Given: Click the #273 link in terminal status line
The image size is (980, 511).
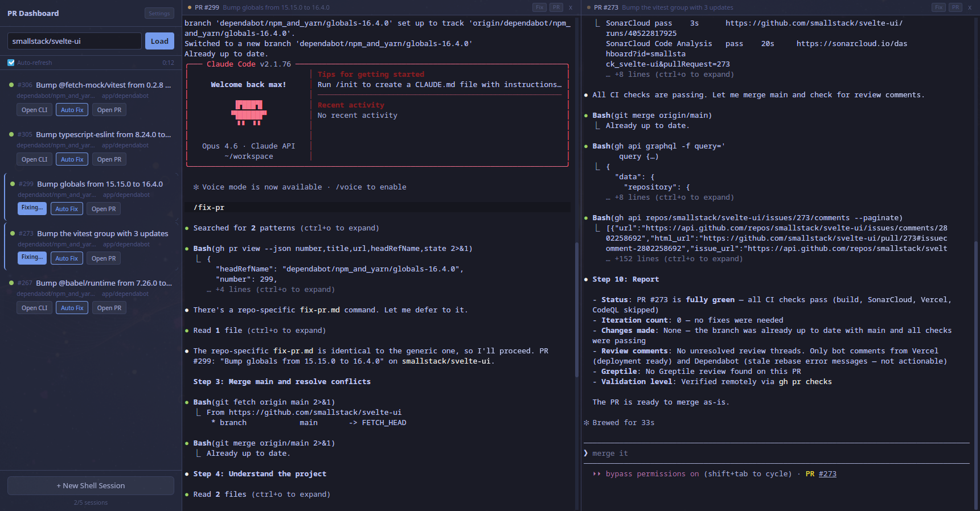Looking at the screenshot, I should point(827,474).
